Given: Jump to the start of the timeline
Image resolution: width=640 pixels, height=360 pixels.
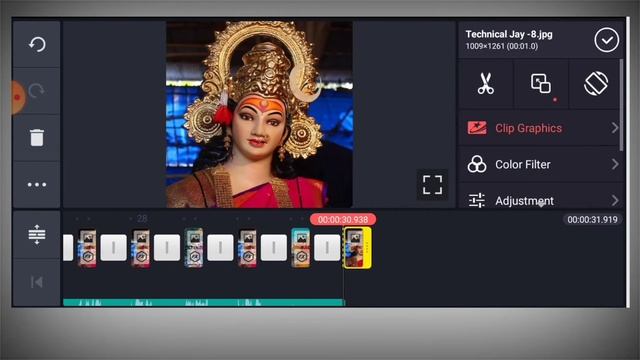Looking at the screenshot, I should (x=36, y=282).
